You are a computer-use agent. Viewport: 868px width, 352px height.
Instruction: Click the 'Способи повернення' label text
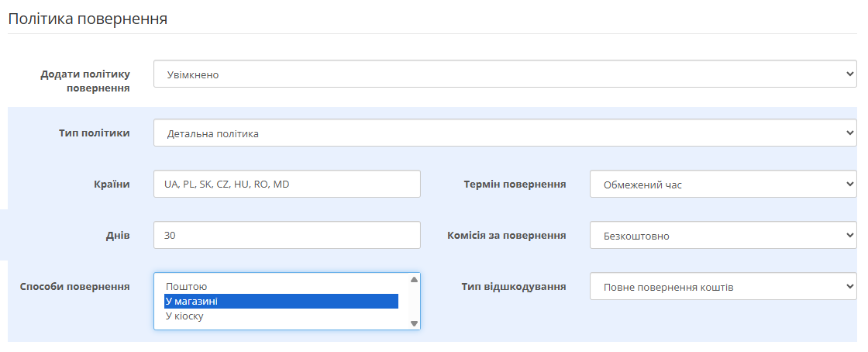(74, 286)
